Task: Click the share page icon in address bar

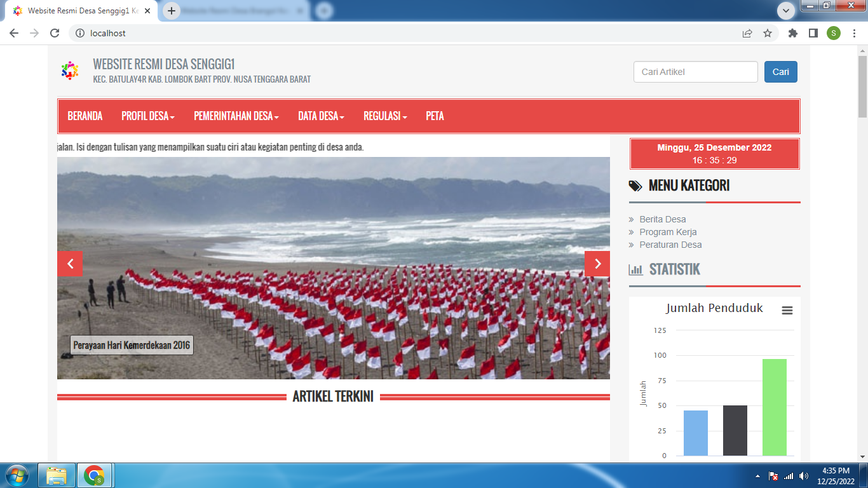Action: [x=747, y=34]
